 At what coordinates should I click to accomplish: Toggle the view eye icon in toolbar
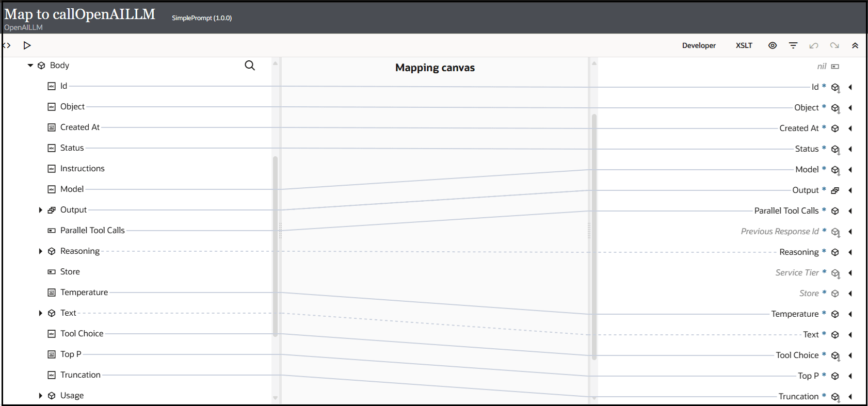coord(773,45)
